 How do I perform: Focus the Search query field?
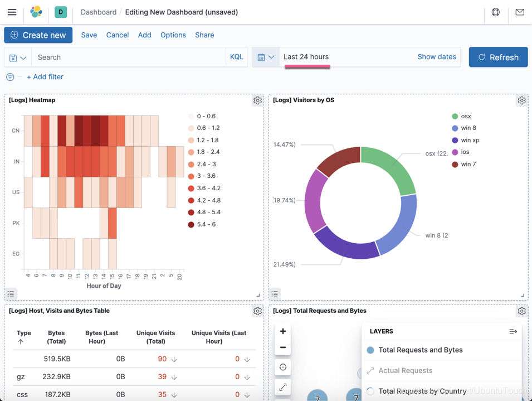click(x=129, y=57)
